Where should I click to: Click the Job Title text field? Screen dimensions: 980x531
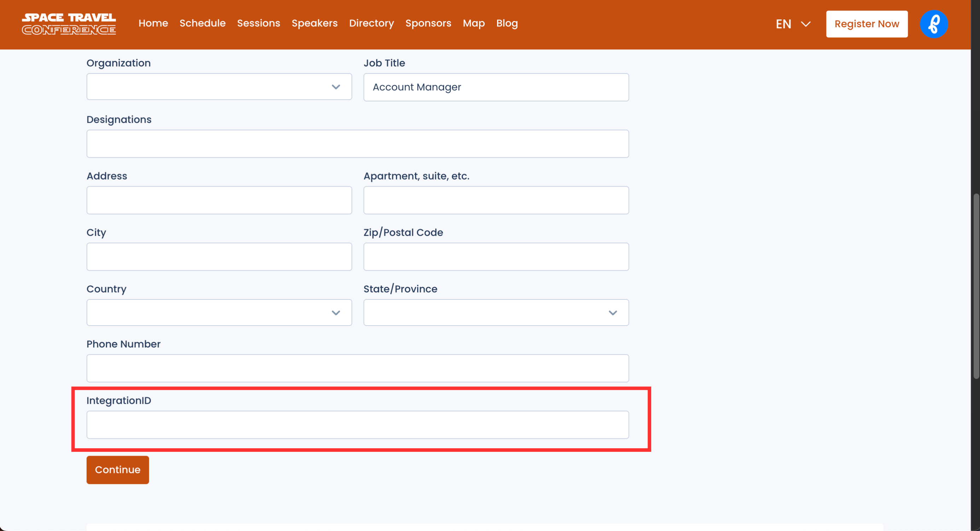496,87
